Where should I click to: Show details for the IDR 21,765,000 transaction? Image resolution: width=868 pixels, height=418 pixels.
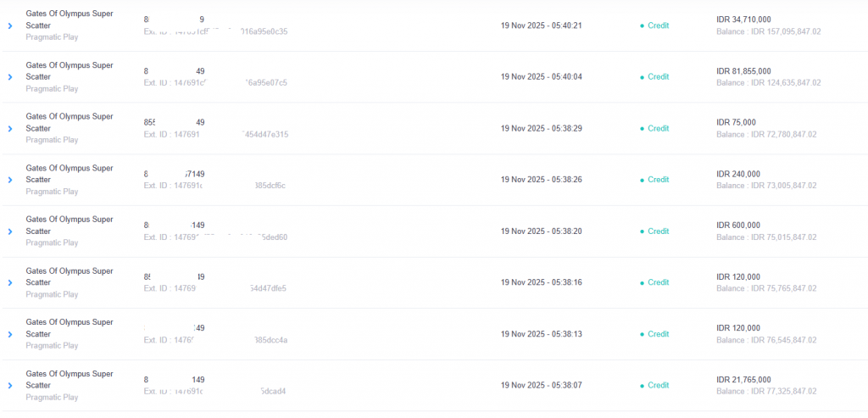tap(10, 386)
